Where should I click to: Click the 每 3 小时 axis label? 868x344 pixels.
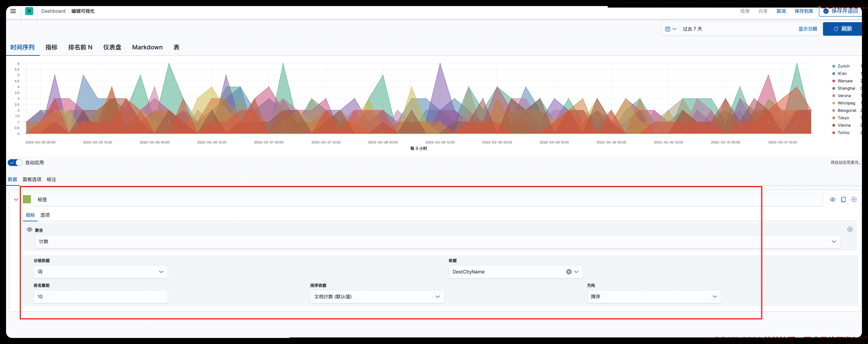click(x=419, y=149)
